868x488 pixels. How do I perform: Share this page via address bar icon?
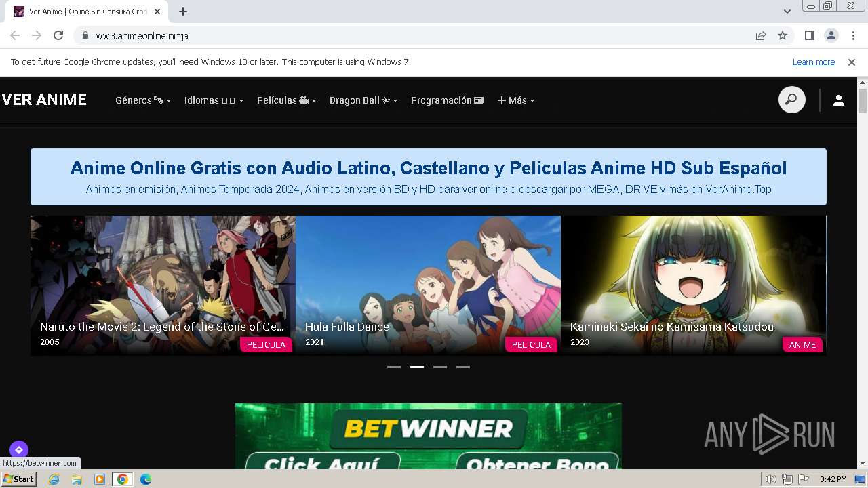[x=761, y=35]
